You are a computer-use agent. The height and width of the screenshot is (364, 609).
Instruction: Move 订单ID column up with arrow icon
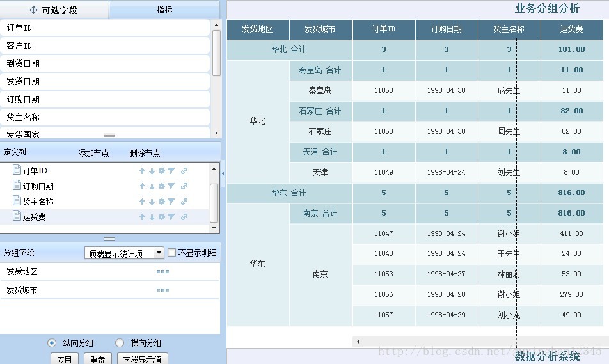point(142,171)
